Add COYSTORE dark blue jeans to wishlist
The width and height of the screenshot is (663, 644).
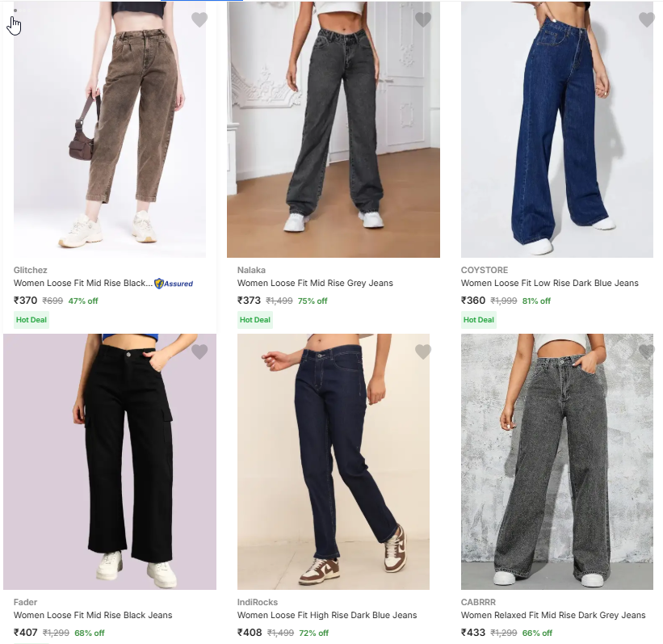coord(647,19)
